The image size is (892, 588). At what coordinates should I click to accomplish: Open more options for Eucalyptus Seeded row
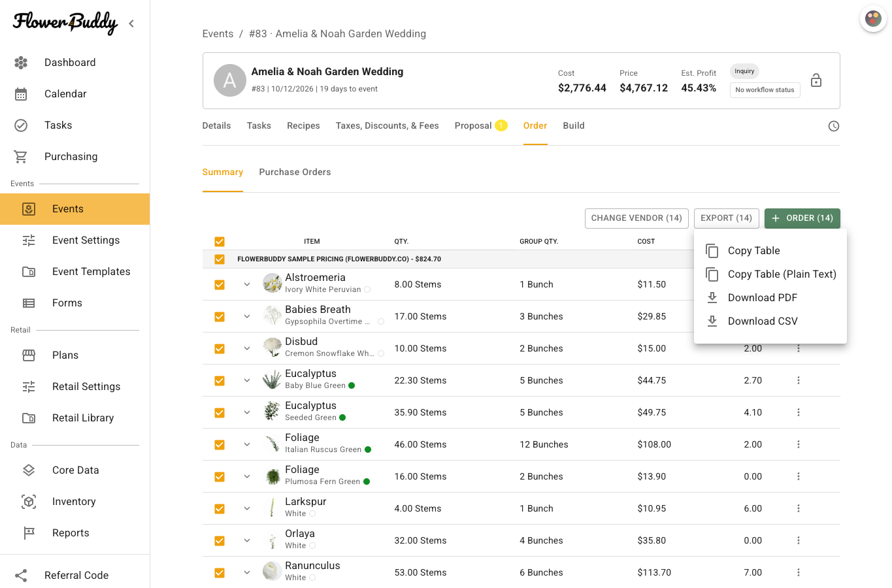pyautogui.click(x=799, y=412)
